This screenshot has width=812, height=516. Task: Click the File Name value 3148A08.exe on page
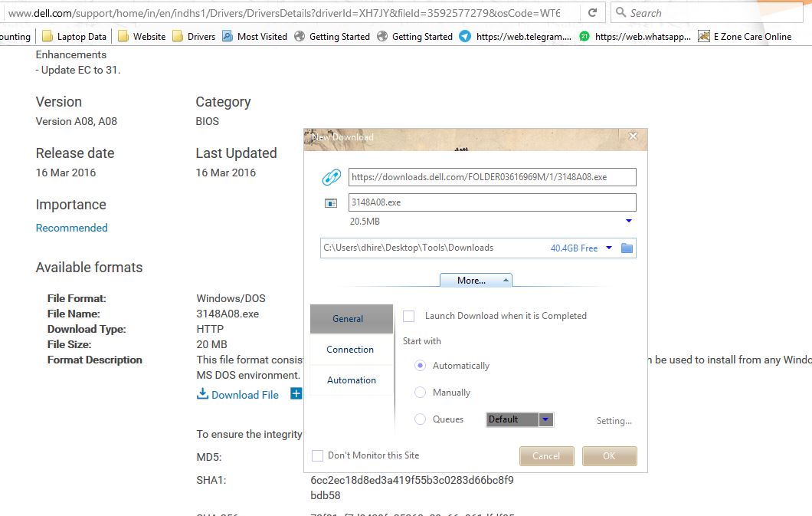click(228, 314)
